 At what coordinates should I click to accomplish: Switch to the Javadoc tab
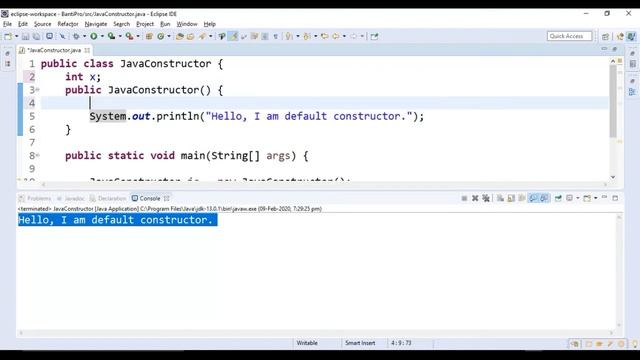coord(71,198)
